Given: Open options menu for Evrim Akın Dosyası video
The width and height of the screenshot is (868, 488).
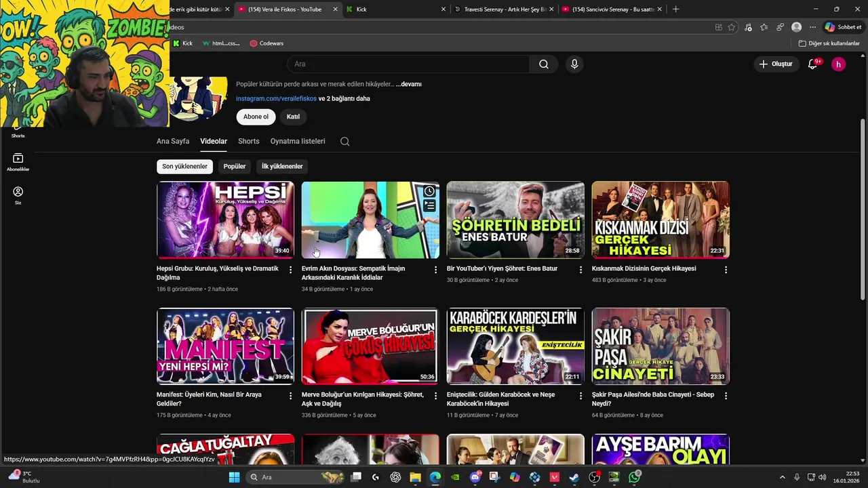Looking at the screenshot, I should [435, 270].
